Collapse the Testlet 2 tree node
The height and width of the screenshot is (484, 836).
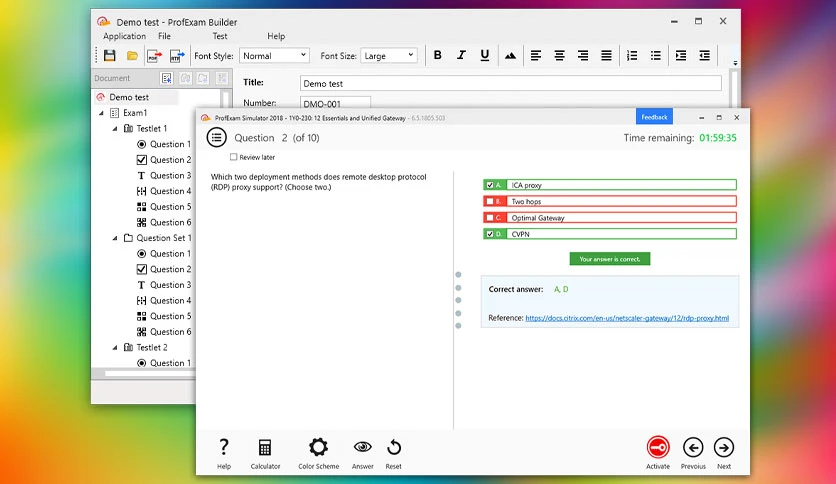click(115, 348)
